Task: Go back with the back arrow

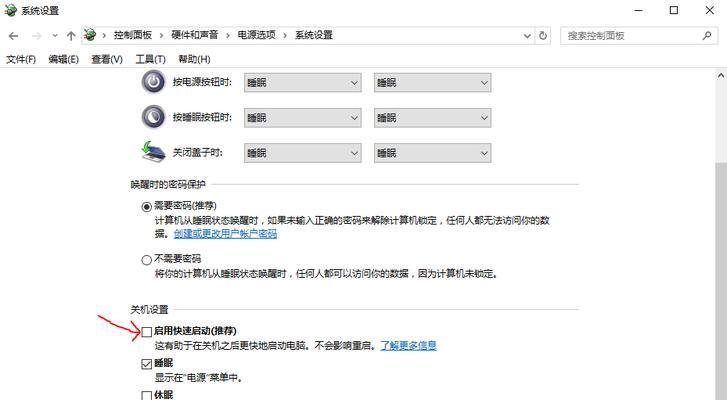Action: tap(13, 36)
